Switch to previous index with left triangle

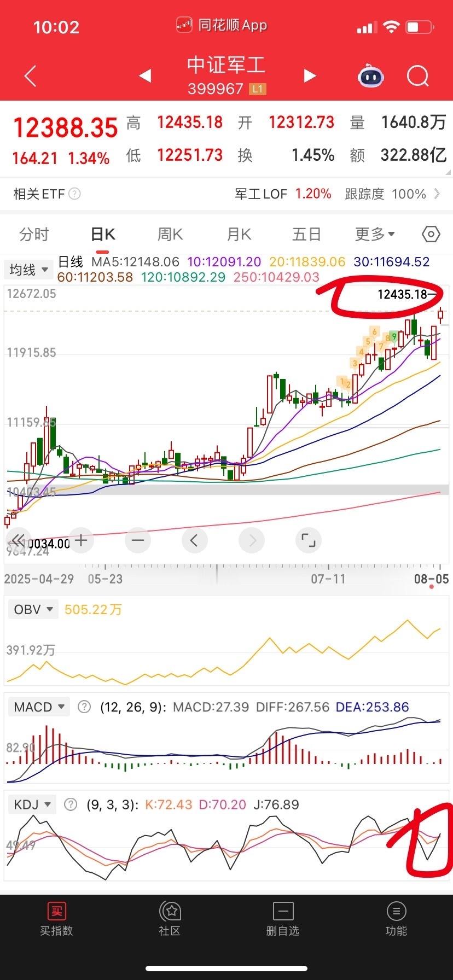click(145, 75)
